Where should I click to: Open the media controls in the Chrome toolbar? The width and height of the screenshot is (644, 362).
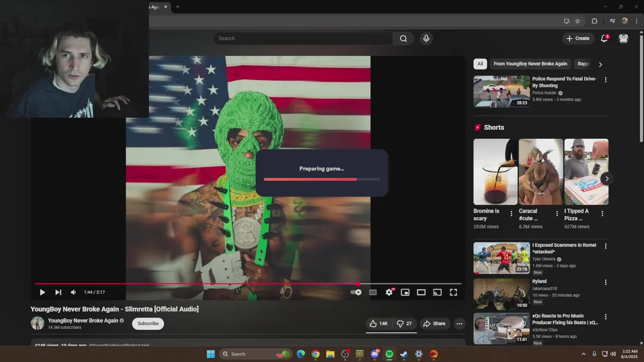coord(612,21)
